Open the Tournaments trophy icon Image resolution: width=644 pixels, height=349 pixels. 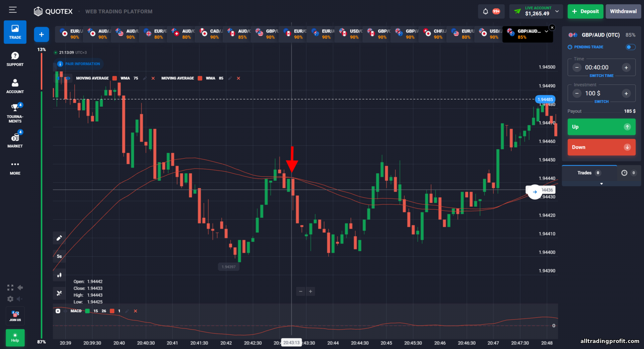tap(15, 112)
